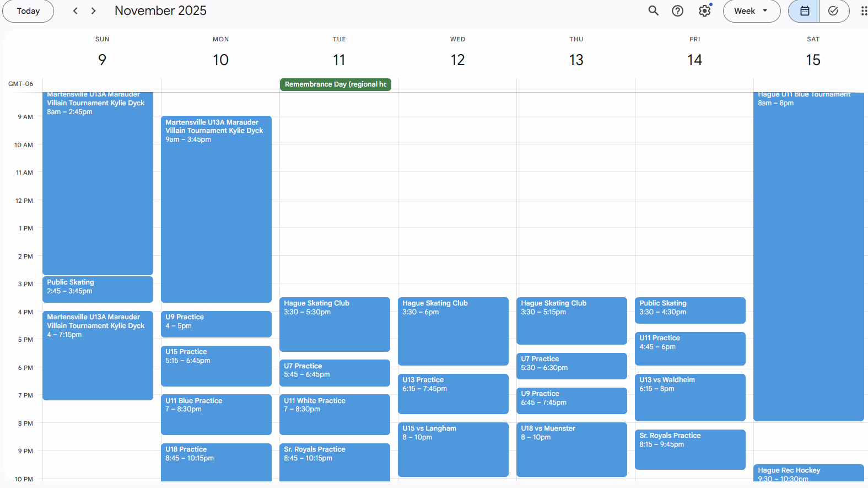Open Sunday's Public Skating event
Image resolution: width=868 pixels, height=488 pixels.
pyautogui.click(x=98, y=289)
